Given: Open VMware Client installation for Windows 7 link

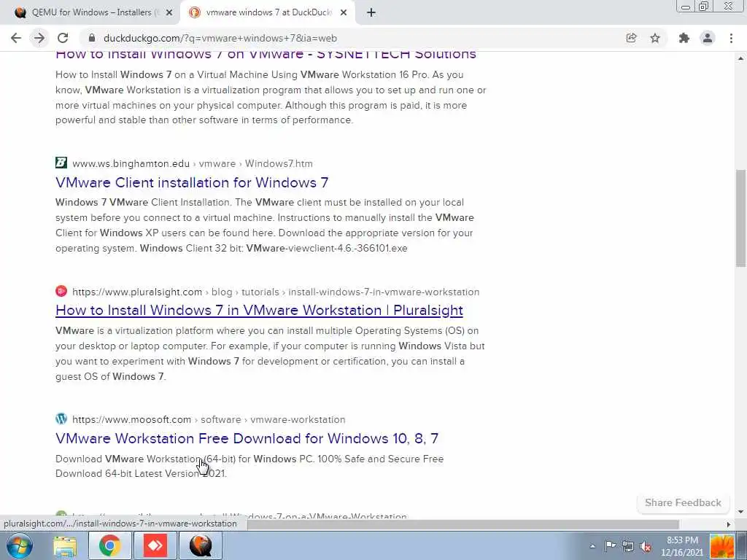Looking at the screenshot, I should click(x=192, y=182).
